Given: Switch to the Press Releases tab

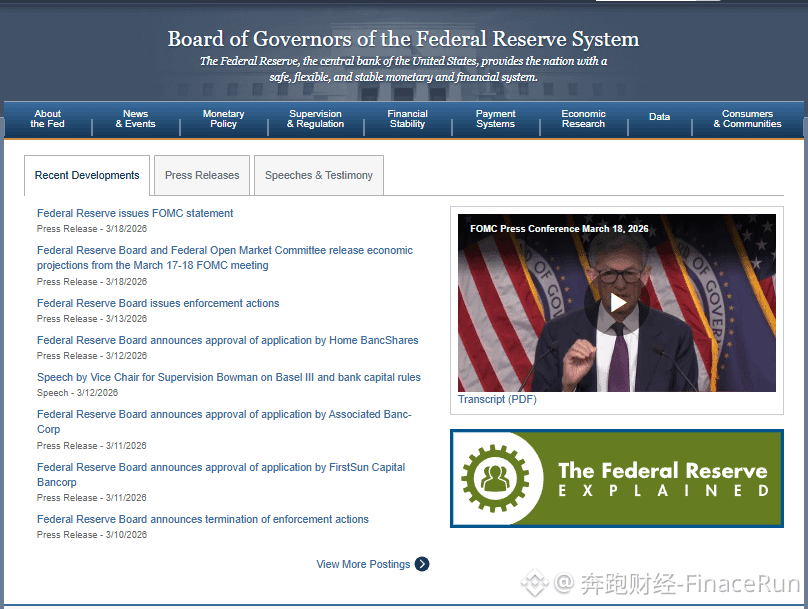Looking at the screenshot, I should pyautogui.click(x=202, y=176).
